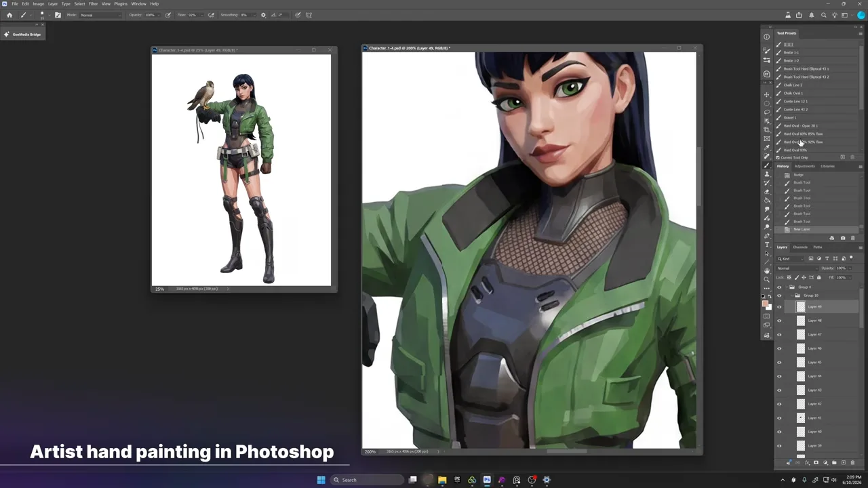Select the Crop tool
868x488 pixels.
pos(767,129)
